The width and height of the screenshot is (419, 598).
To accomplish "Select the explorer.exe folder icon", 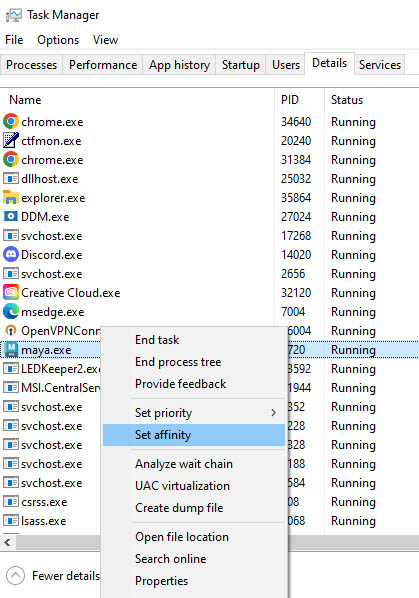I will (x=11, y=198).
